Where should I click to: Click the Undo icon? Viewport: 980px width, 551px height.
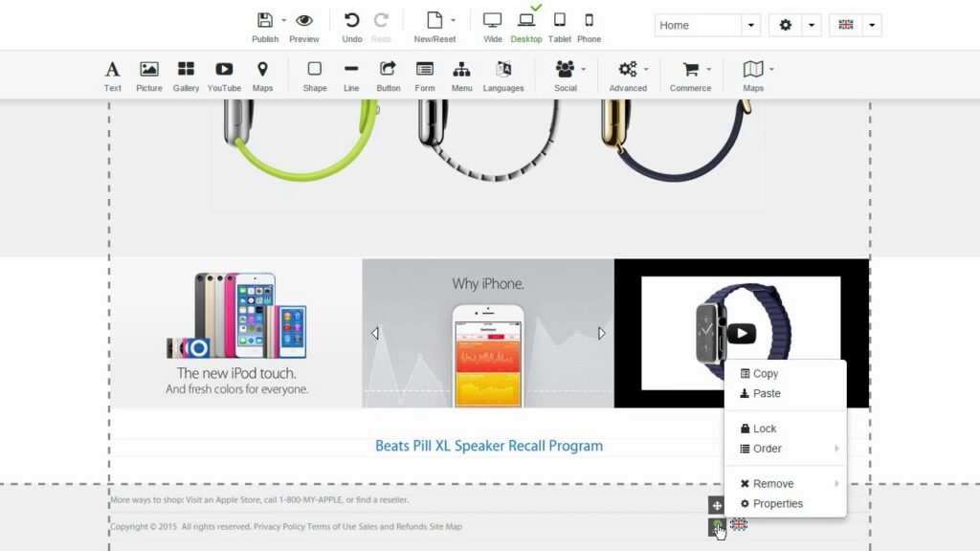[352, 27]
